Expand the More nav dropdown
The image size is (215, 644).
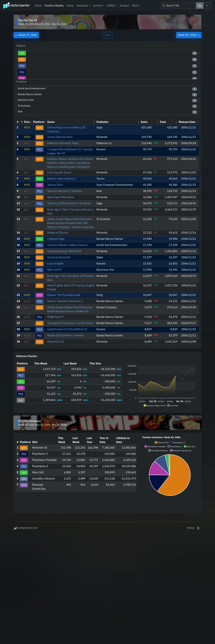136,6
